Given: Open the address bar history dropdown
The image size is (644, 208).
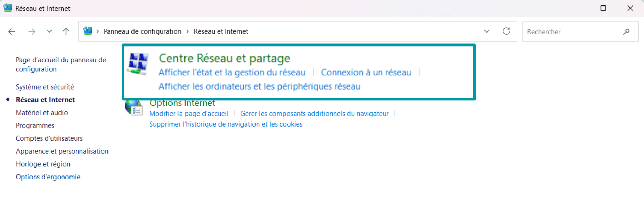Looking at the screenshot, I should 487,31.
